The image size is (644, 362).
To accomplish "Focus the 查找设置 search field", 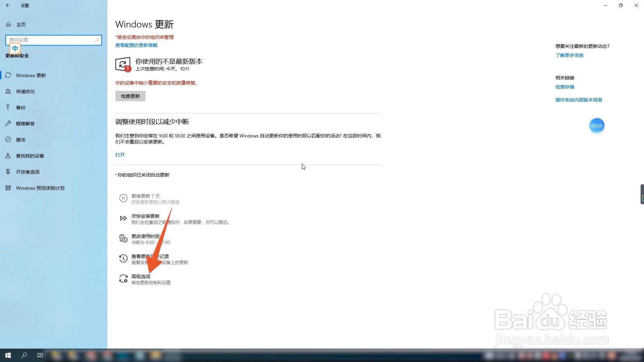I will click(54, 40).
